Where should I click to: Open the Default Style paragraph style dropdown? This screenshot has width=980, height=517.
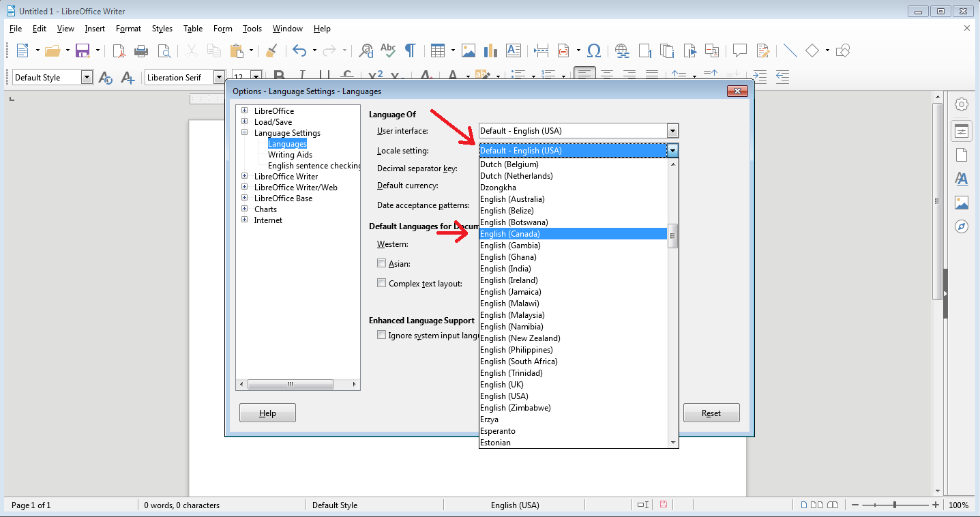pyautogui.click(x=87, y=78)
